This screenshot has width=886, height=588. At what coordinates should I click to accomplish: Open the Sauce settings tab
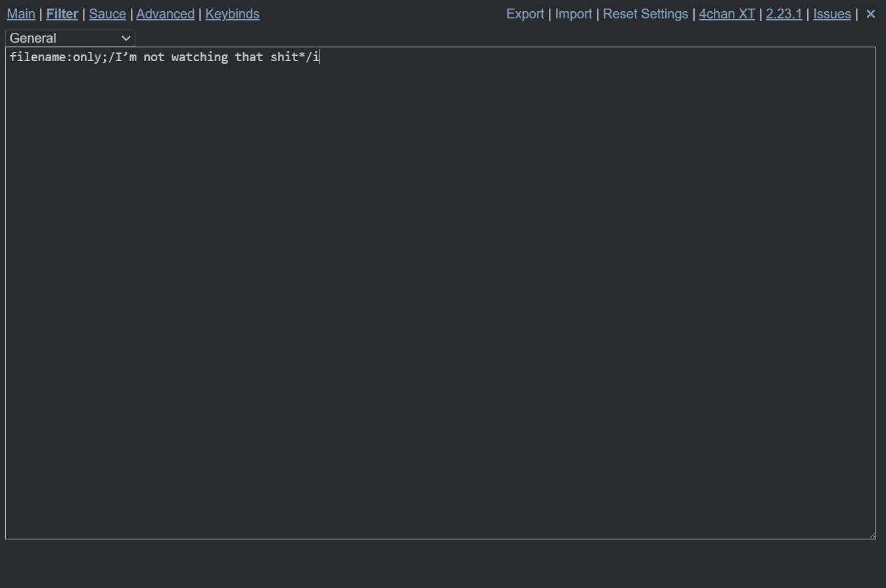(x=107, y=14)
